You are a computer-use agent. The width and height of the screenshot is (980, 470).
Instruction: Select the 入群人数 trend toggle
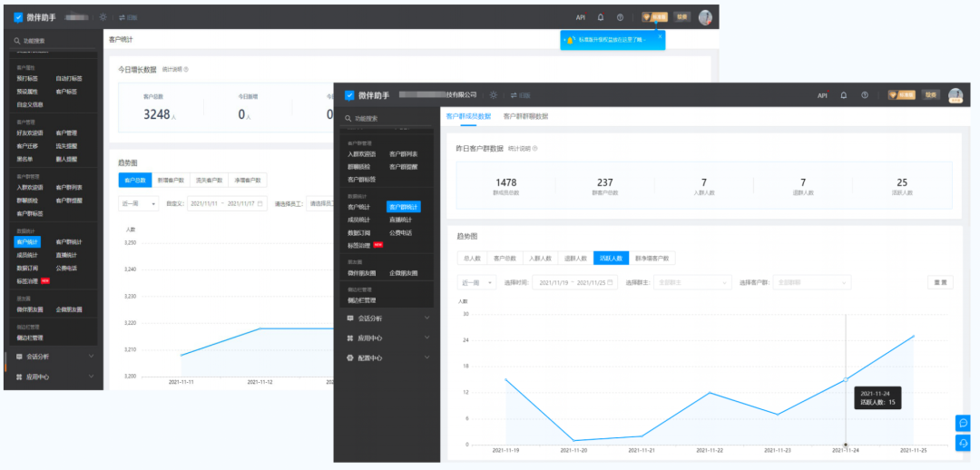[540, 258]
